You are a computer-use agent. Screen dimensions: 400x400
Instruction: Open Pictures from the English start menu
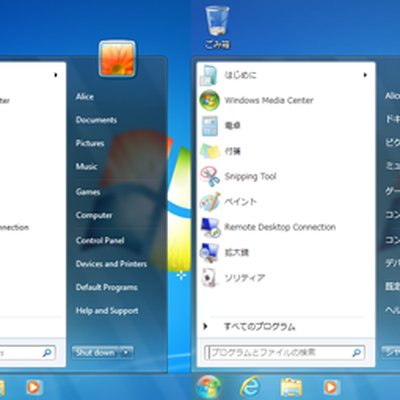[90, 143]
